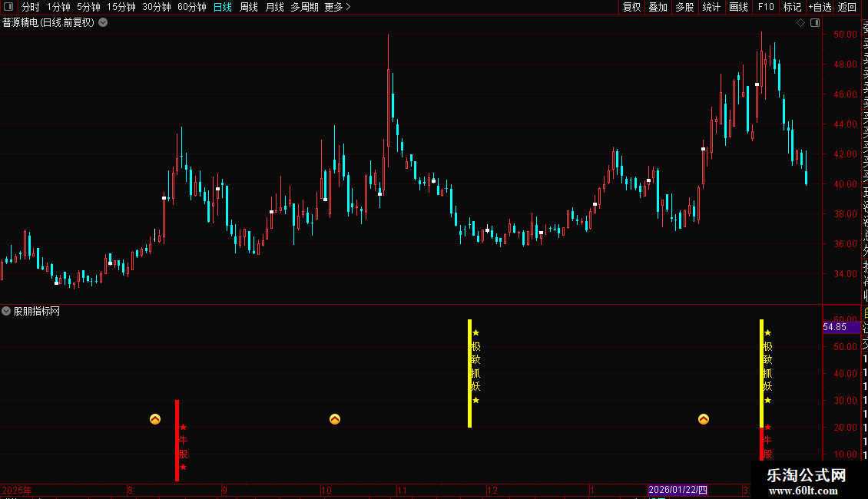The height and width of the screenshot is (499, 868).
Task: Select the 1分钟 period
Action: [58, 7]
